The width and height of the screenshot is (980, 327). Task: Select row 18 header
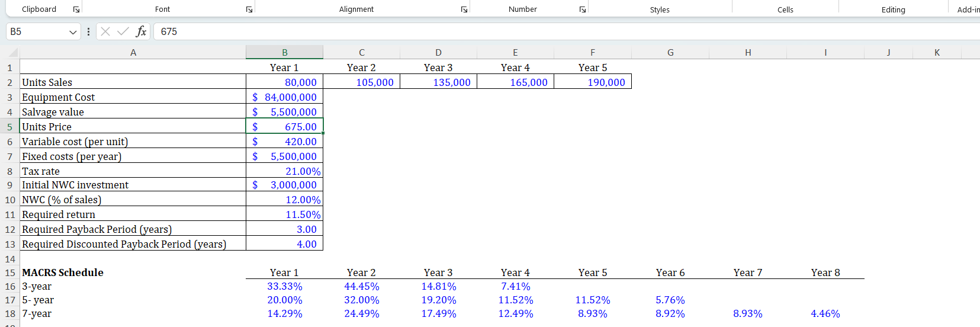pyautogui.click(x=9, y=313)
